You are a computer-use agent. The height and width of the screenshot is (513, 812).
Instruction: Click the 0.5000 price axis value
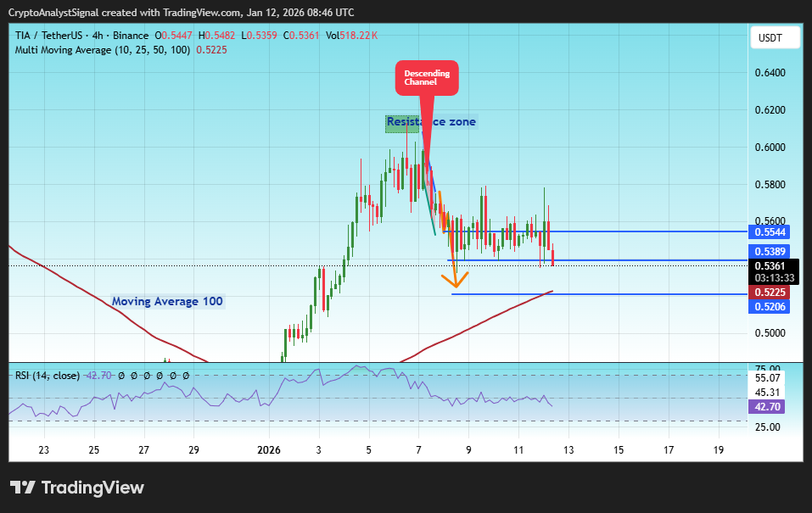(x=770, y=333)
